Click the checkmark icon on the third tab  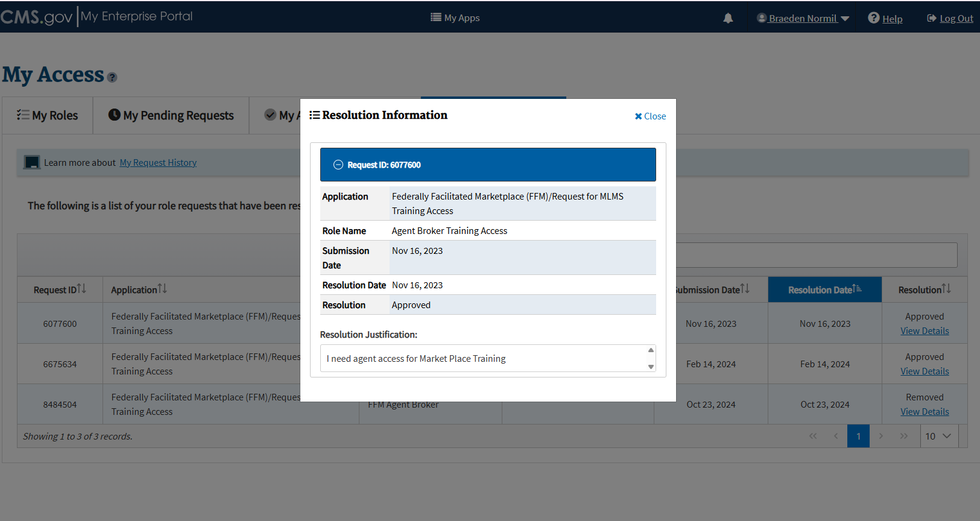[x=270, y=115]
